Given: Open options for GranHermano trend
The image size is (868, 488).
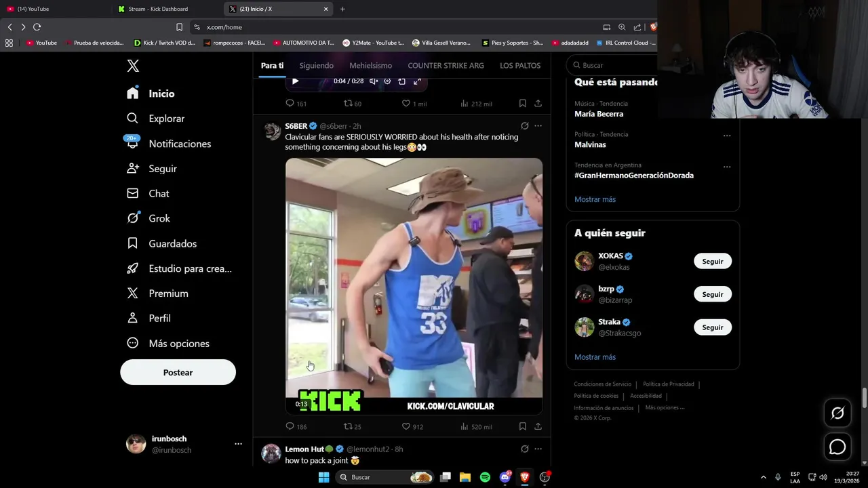Looking at the screenshot, I should (x=727, y=167).
